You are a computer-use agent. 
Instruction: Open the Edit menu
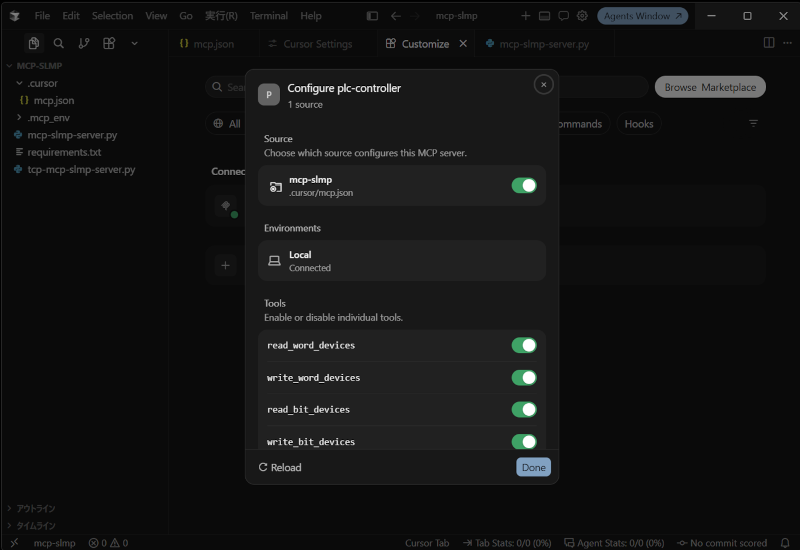71,16
